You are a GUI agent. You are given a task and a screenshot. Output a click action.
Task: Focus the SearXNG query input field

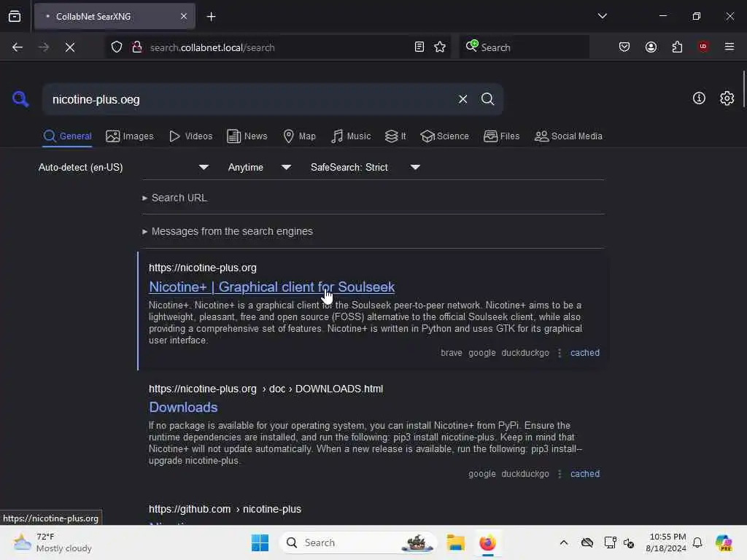coord(250,99)
